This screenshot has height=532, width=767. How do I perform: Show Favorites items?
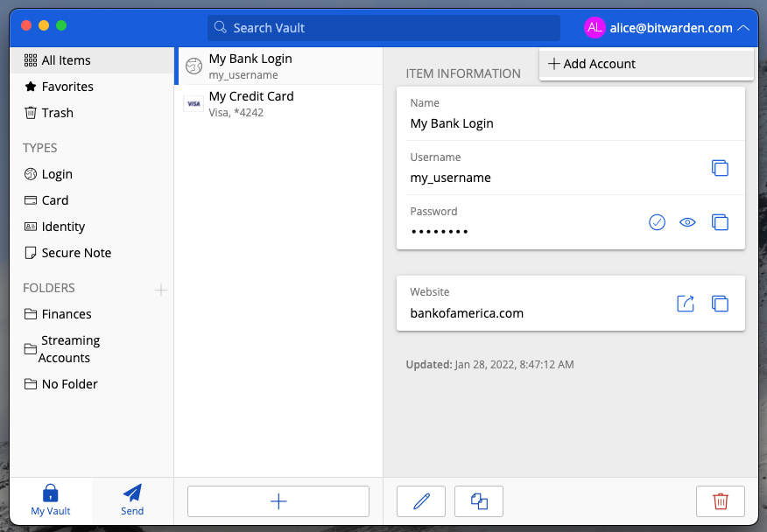click(x=92, y=87)
